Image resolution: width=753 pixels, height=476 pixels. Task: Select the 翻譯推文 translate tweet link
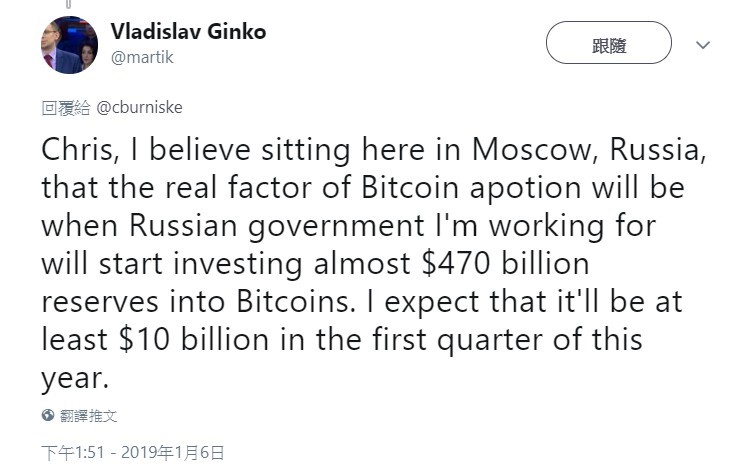[89, 415]
